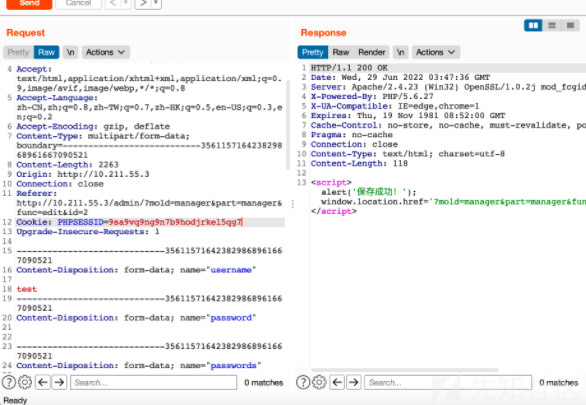The image size is (586, 405).
Task: Click the Connection: close request header
Action: pyautogui.click(x=60, y=184)
